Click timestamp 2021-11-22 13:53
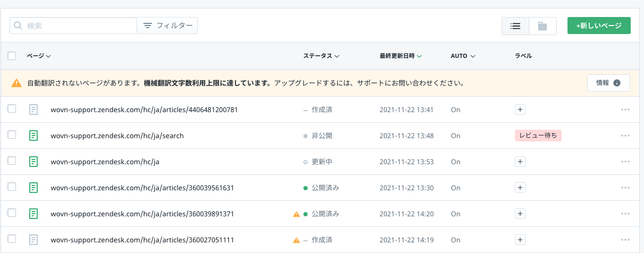Viewport: 644px width, 253px height. pyautogui.click(x=406, y=162)
